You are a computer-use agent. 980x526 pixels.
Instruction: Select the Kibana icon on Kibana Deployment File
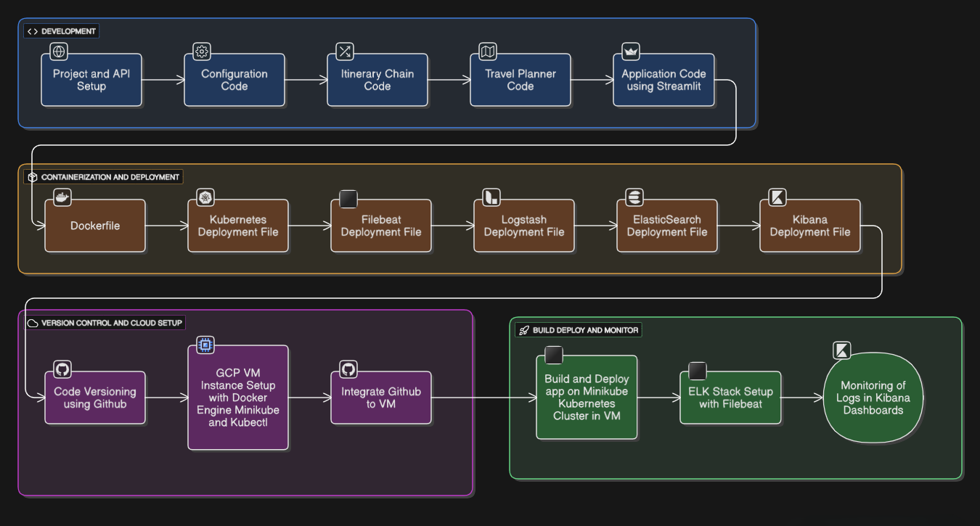(x=776, y=197)
